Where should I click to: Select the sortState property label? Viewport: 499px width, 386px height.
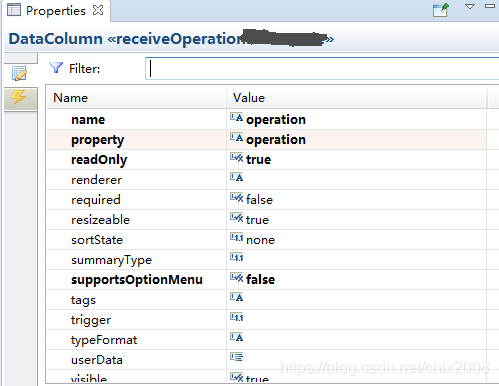97,240
